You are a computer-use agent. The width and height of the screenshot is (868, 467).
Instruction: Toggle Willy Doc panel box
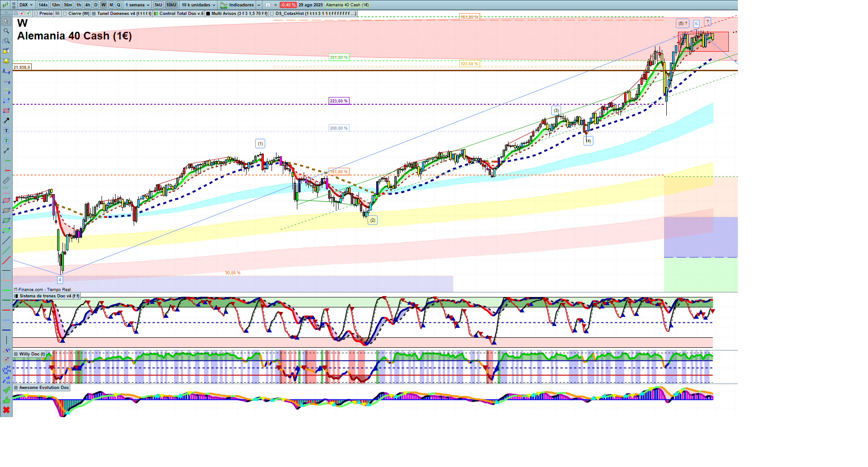[x=16, y=354]
